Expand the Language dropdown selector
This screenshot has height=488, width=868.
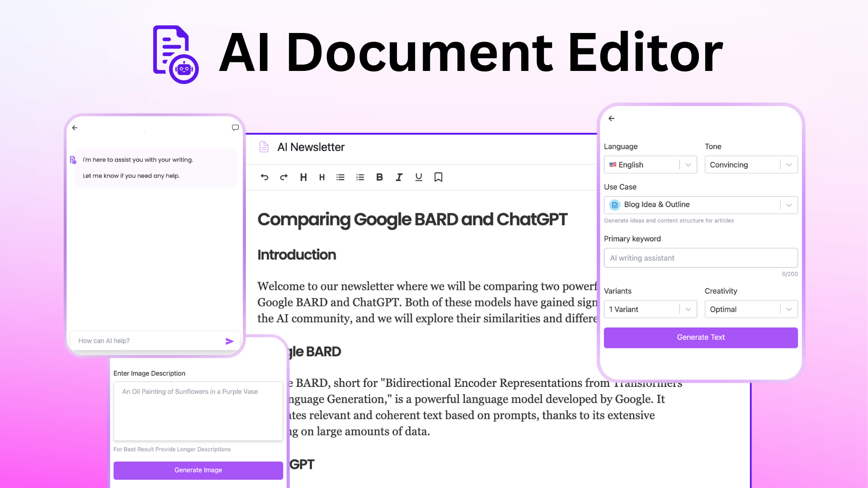688,164
